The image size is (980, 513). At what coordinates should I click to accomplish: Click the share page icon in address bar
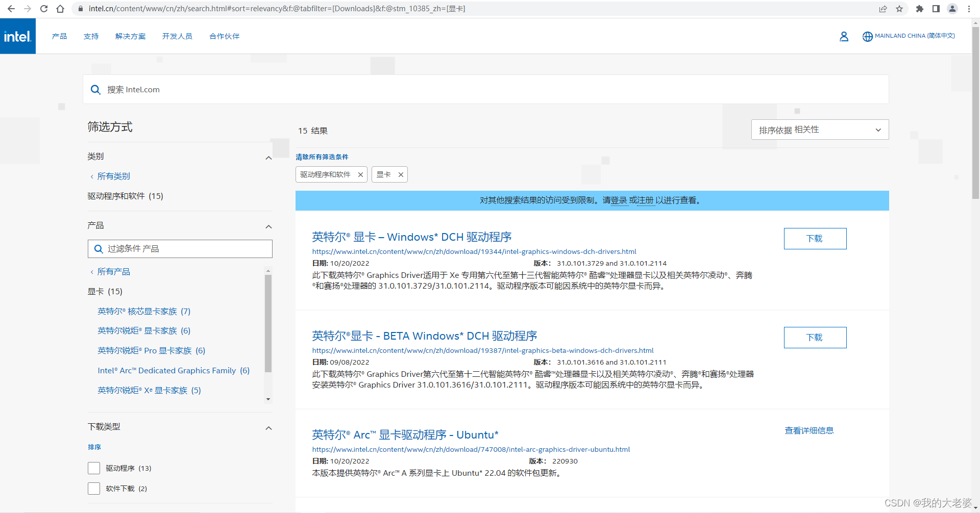pyautogui.click(x=883, y=9)
